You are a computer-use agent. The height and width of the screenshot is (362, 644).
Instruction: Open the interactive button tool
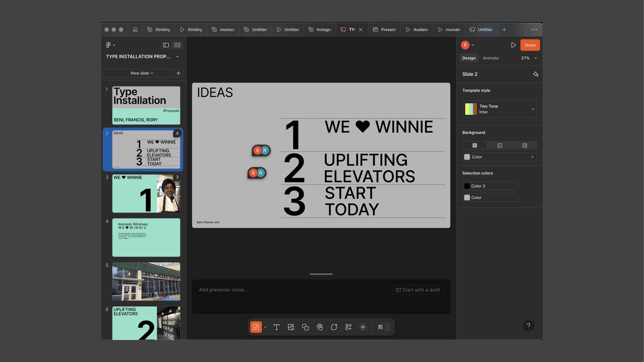pyautogui.click(x=319, y=327)
